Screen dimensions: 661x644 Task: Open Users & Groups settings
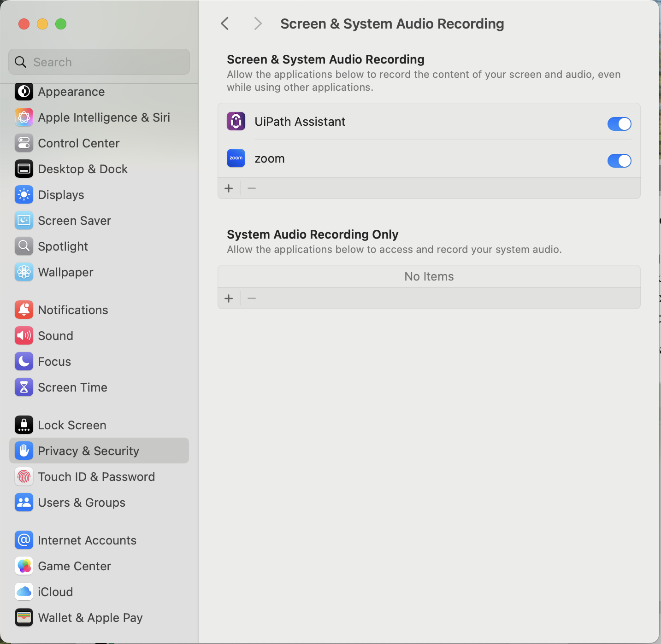(82, 503)
